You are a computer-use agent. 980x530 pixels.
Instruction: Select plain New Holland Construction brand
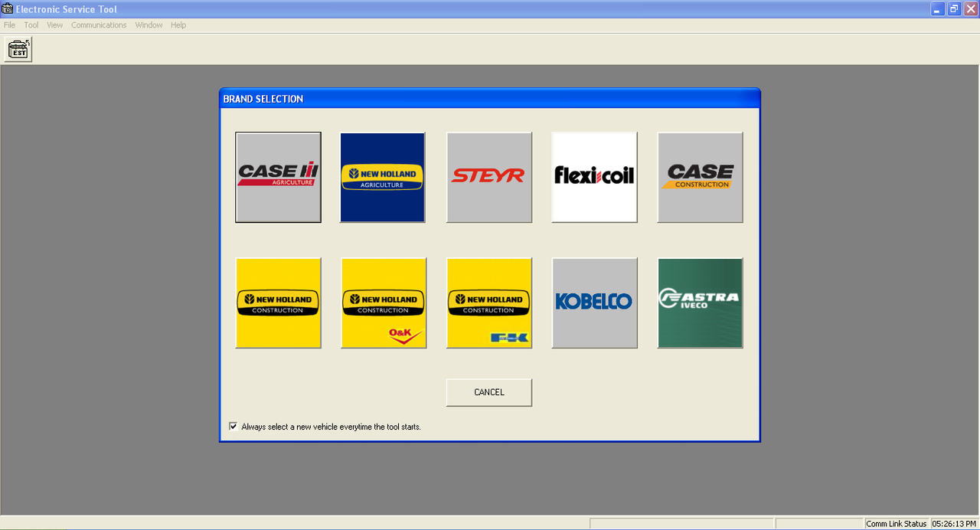[278, 303]
